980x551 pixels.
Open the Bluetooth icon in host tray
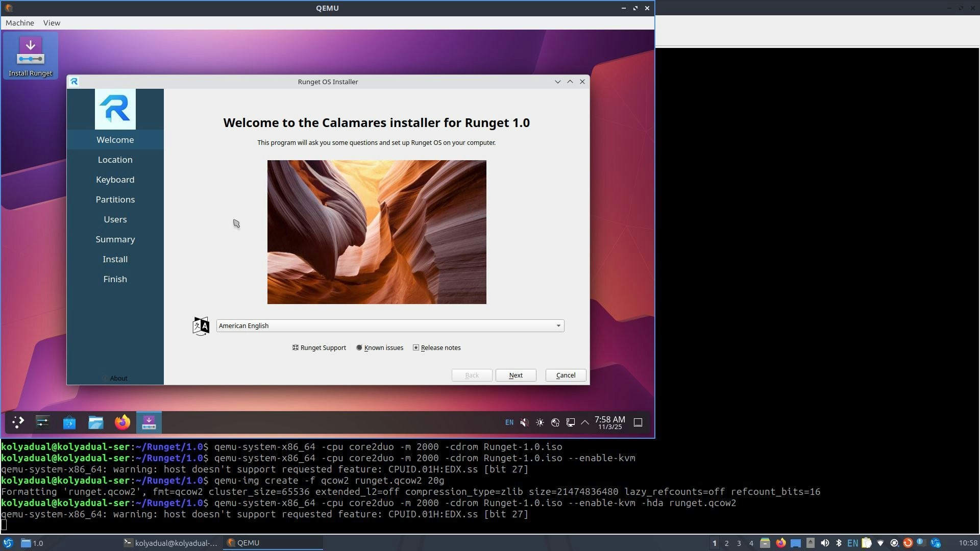(839, 543)
